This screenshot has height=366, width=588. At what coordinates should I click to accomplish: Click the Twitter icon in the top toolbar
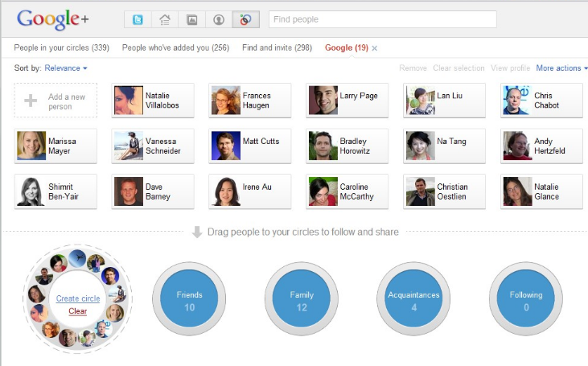click(x=138, y=19)
